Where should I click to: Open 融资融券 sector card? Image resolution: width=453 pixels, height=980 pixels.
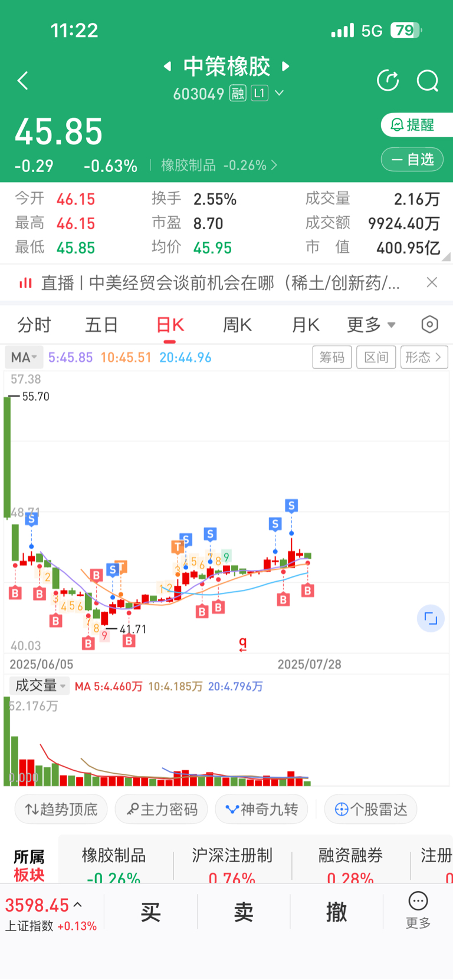350,864
